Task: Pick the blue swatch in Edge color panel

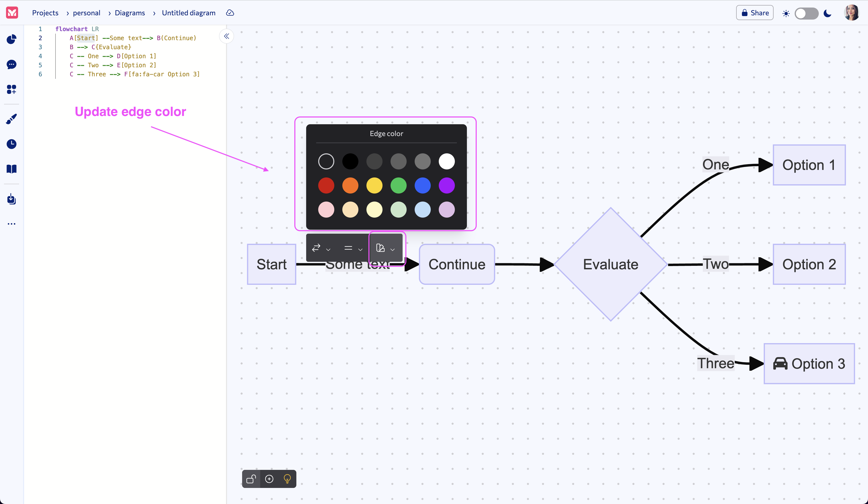Action: (423, 185)
